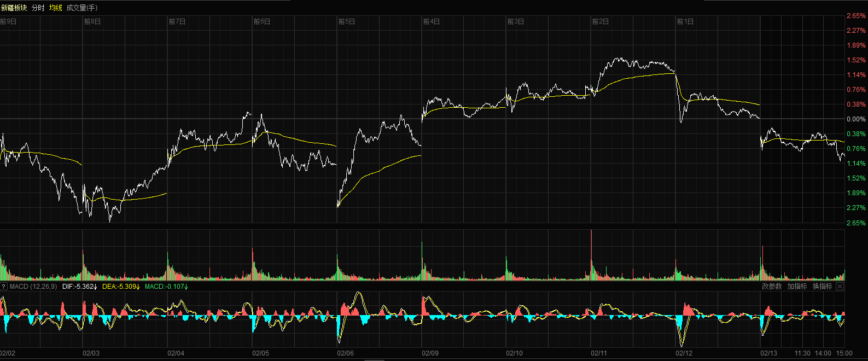Click the 新疆板块 sector title

tap(14, 8)
